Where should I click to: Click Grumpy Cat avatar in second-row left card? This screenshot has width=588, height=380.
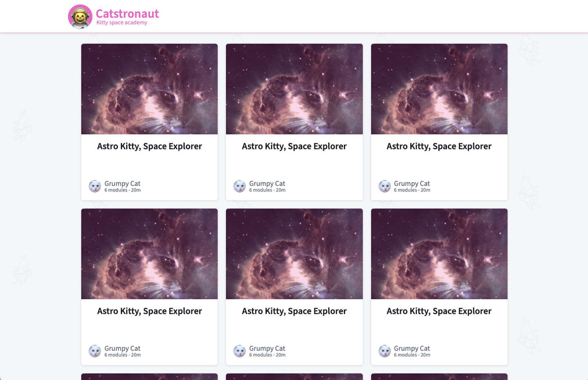click(x=95, y=351)
